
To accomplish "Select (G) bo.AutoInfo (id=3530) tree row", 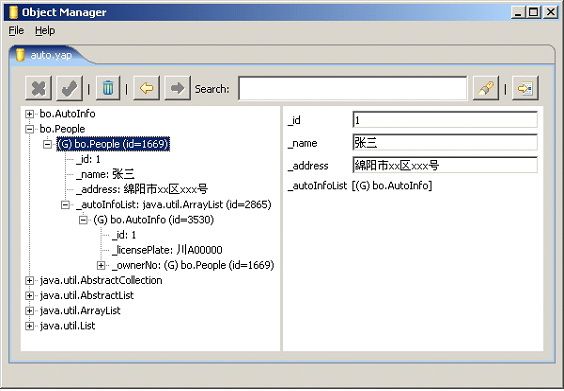I will [x=154, y=220].
